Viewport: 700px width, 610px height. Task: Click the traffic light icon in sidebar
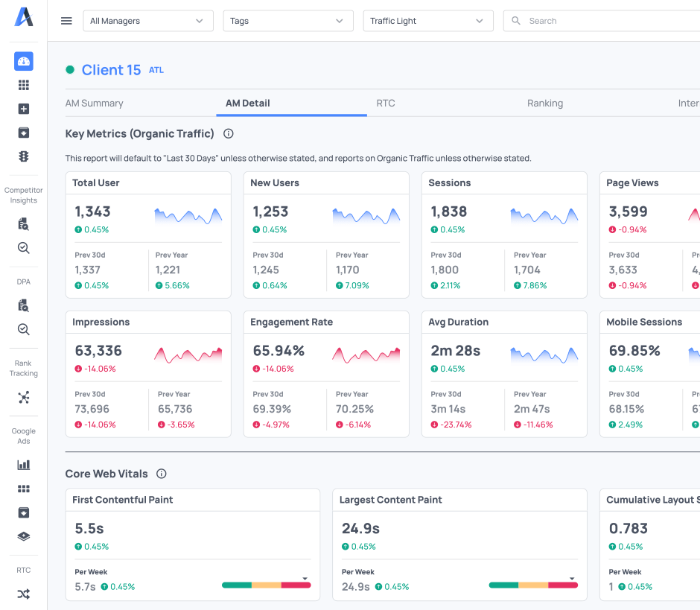(x=23, y=156)
